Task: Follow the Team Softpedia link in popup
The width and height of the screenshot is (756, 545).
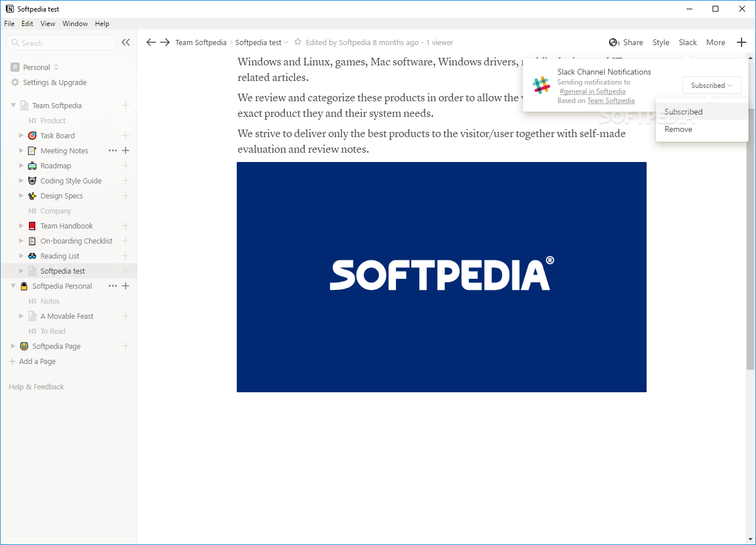Action: pyautogui.click(x=611, y=101)
